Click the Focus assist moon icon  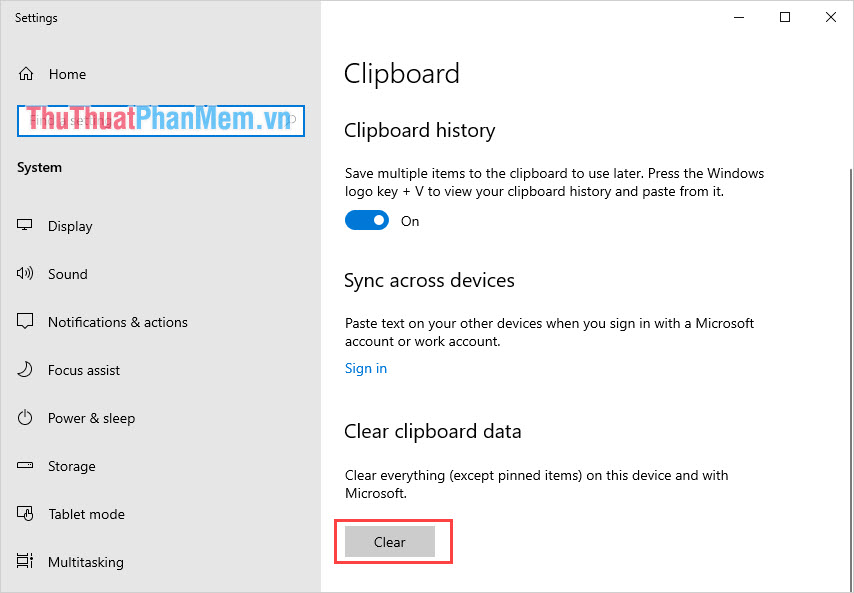pyautogui.click(x=24, y=370)
